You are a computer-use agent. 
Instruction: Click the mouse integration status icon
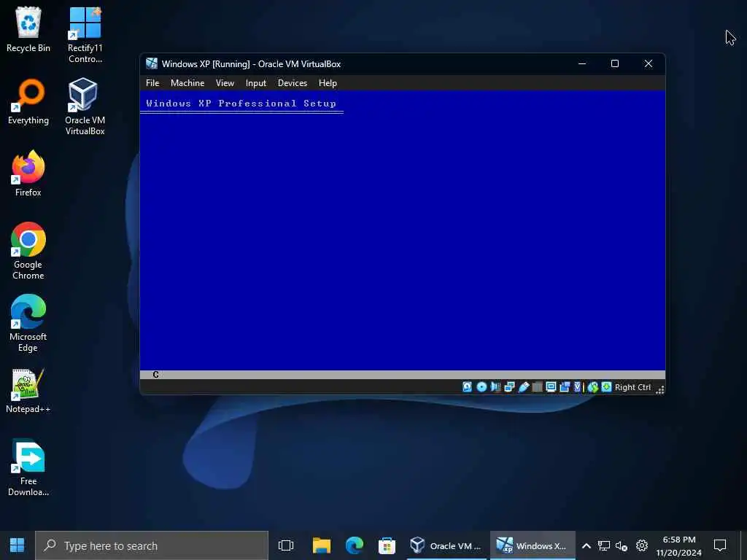(592, 387)
